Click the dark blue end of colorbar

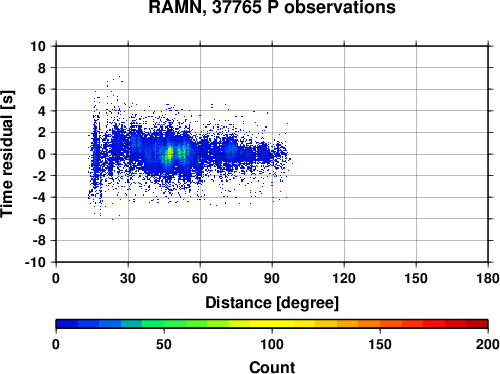(x=67, y=323)
